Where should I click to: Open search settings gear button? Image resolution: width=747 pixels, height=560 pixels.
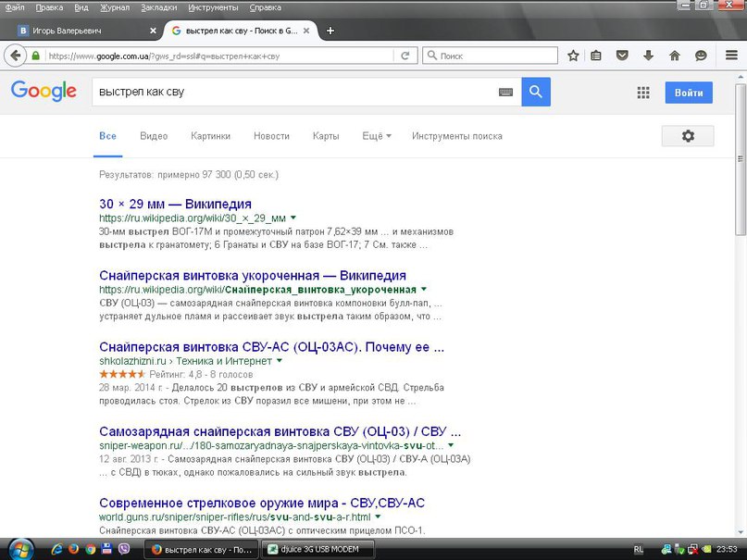coord(688,136)
